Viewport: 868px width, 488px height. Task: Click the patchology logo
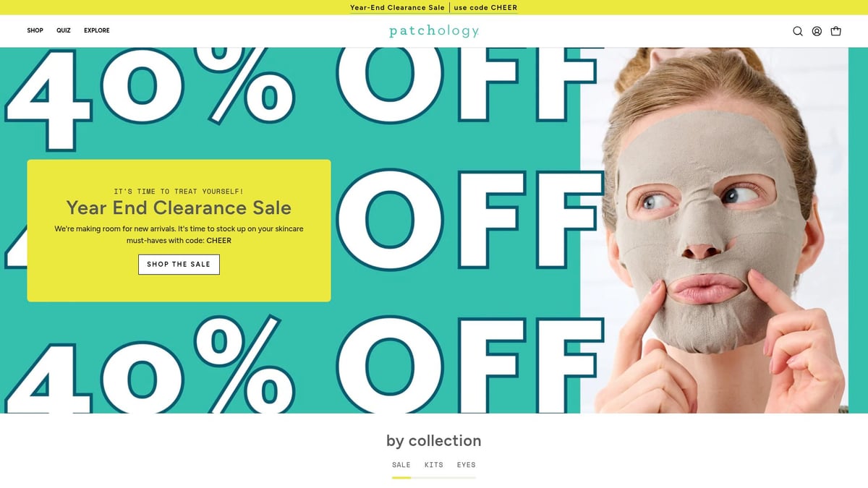434,31
